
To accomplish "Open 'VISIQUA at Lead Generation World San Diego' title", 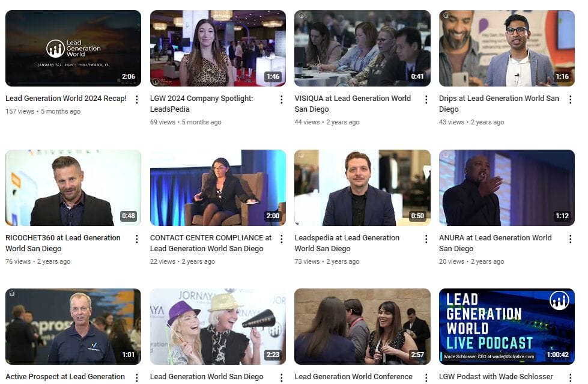I will tap(353, 103).
